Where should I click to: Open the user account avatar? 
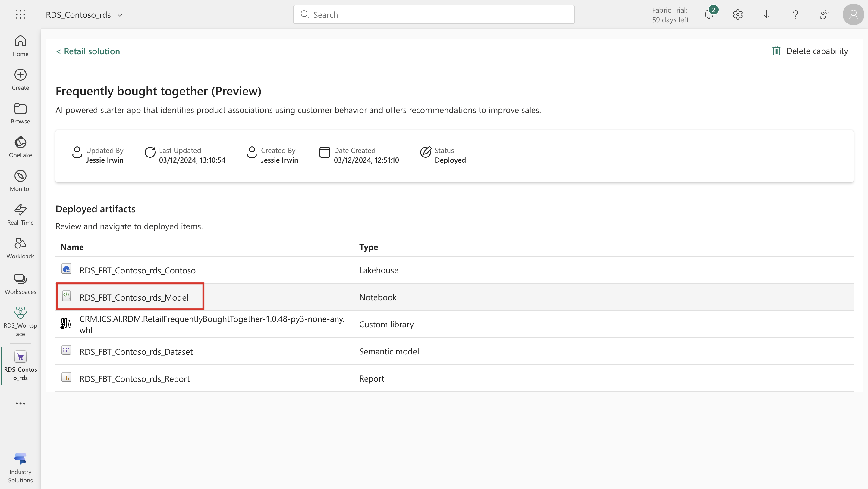853,14
